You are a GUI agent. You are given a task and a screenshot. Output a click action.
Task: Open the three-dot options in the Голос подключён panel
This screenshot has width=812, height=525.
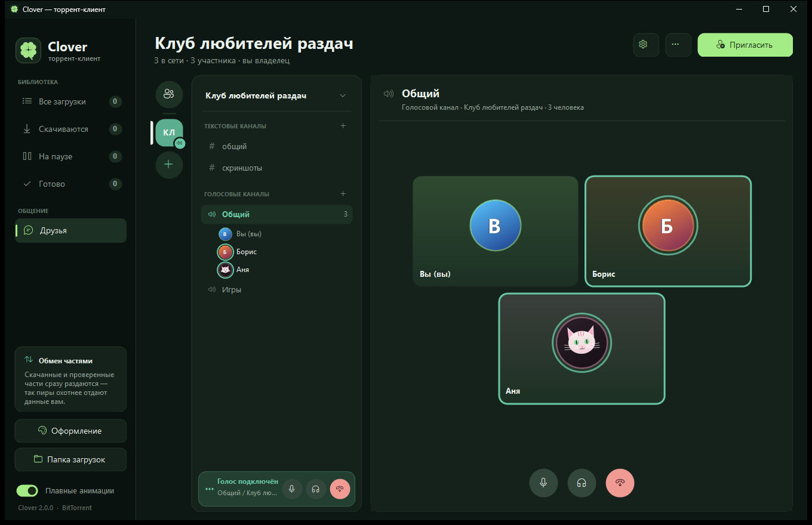[209, 489]
